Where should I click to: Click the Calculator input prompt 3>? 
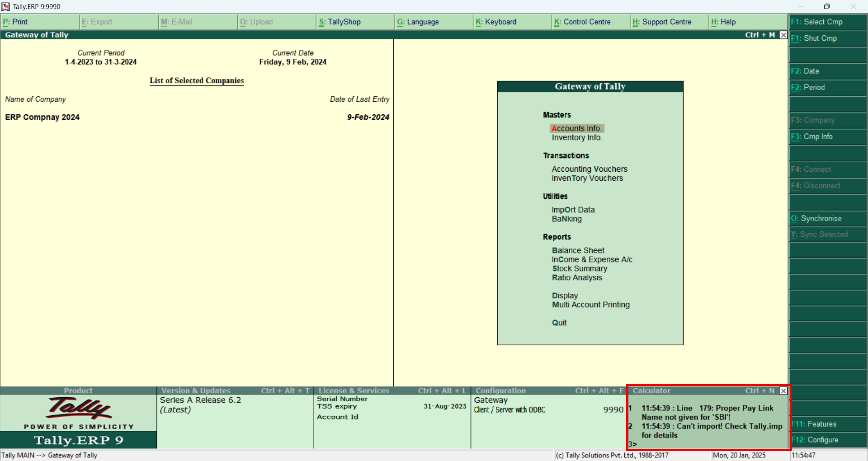tap(632, 444)
